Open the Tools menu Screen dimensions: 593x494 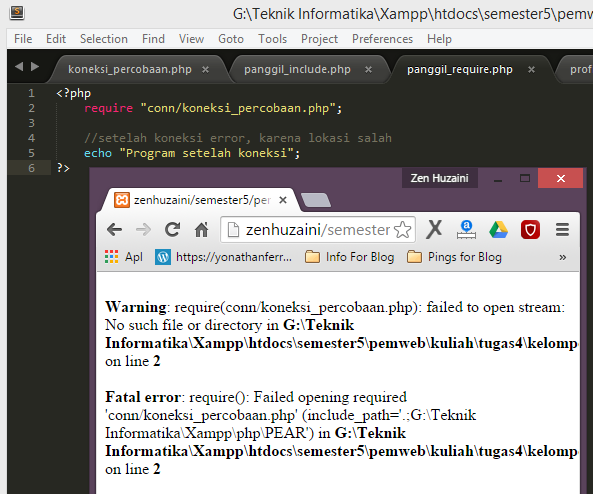[272, 39]
